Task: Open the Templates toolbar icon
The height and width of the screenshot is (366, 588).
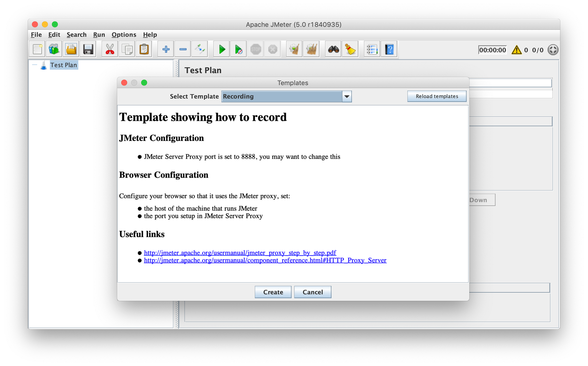Action: coord(54,49)
